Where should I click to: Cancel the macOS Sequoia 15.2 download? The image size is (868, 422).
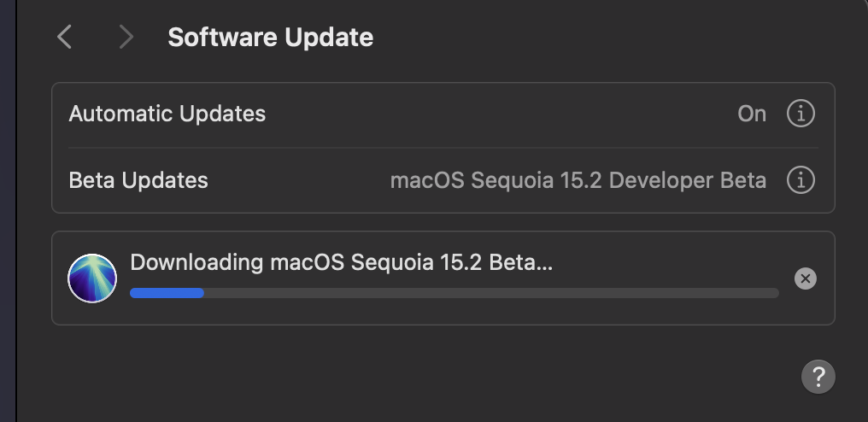805,278
